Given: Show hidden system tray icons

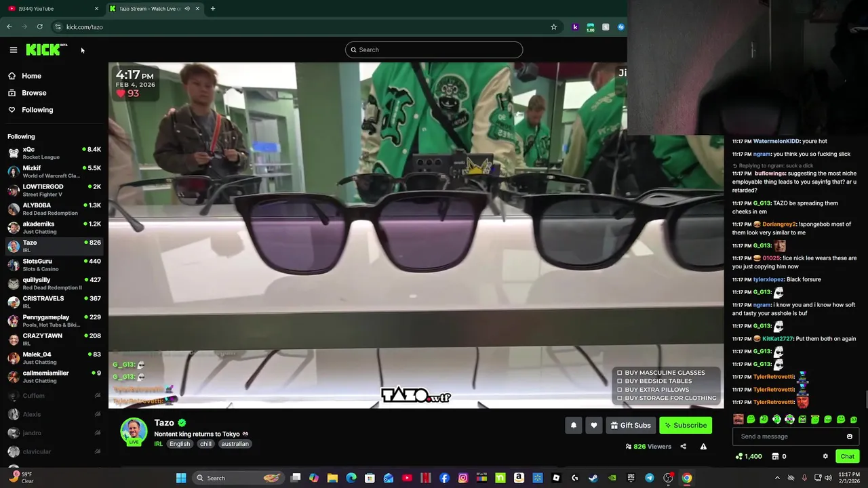Looking at the screenshot, I should tap(777, 478).
